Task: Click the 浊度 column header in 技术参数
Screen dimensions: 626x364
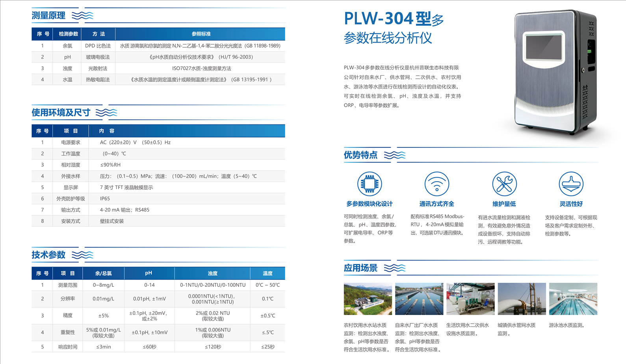Action: (x=213, y=273)
